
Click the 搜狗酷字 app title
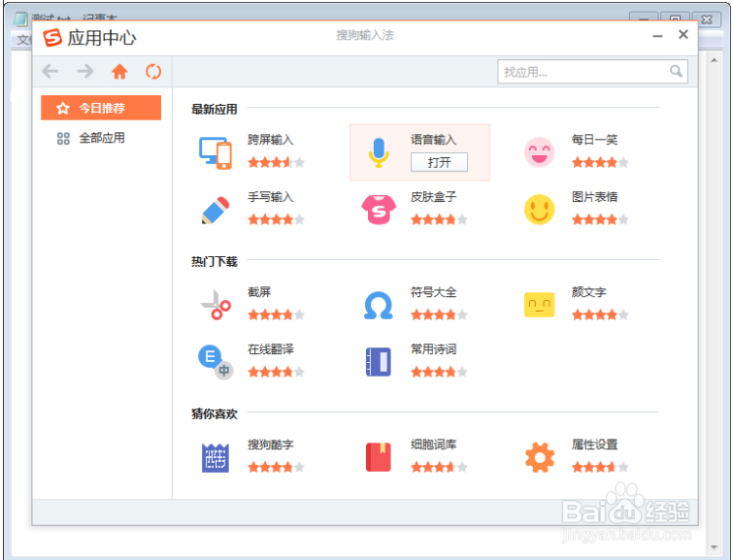[x=271, y=445]
